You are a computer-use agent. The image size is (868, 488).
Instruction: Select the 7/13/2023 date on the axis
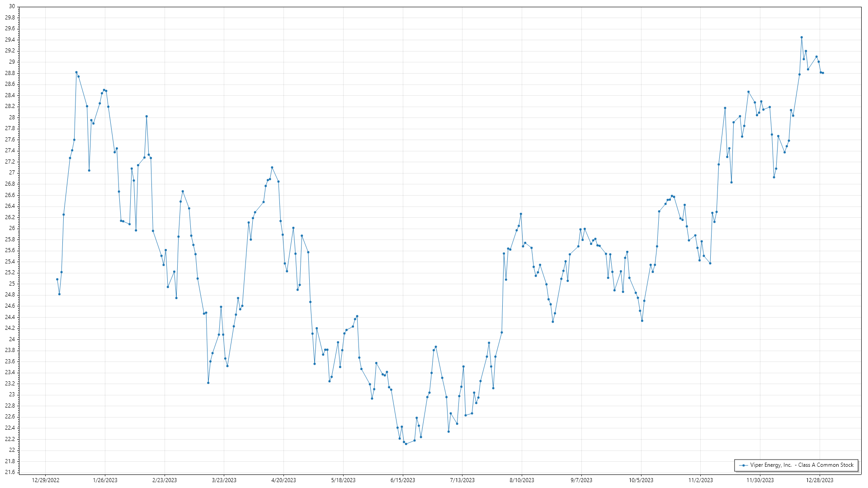coord(462,480)
